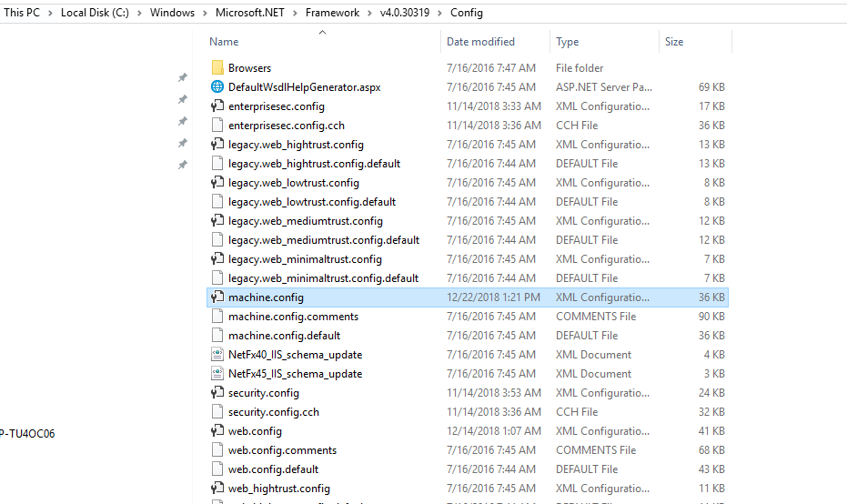Image resolution: width=847 pixels, height=504 pixels.
Task: Sort by the Date modified column header
Action: [x=480, y=42]
